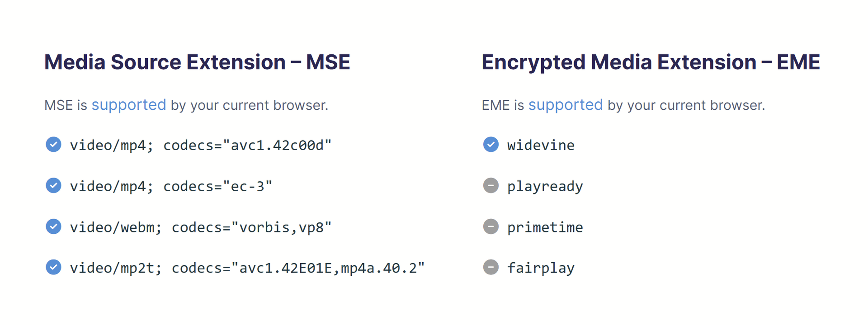Click the "supported" link in EME status
This screenshot has width=868, height=325.
point(566,105)
